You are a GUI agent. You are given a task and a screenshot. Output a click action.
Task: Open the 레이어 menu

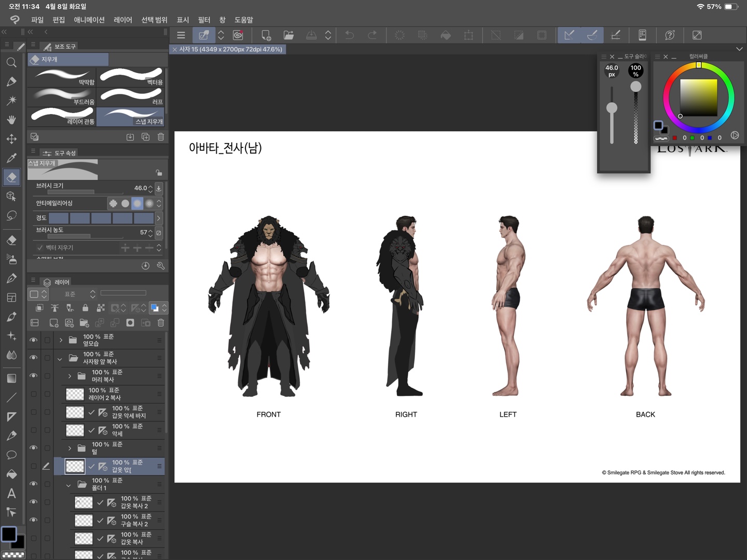(123, 20)
